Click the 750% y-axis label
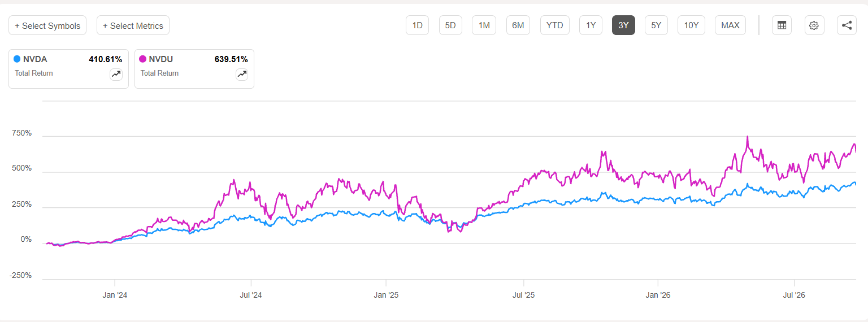The height and width of the screenshot is (322, 868). pos(22,133)
